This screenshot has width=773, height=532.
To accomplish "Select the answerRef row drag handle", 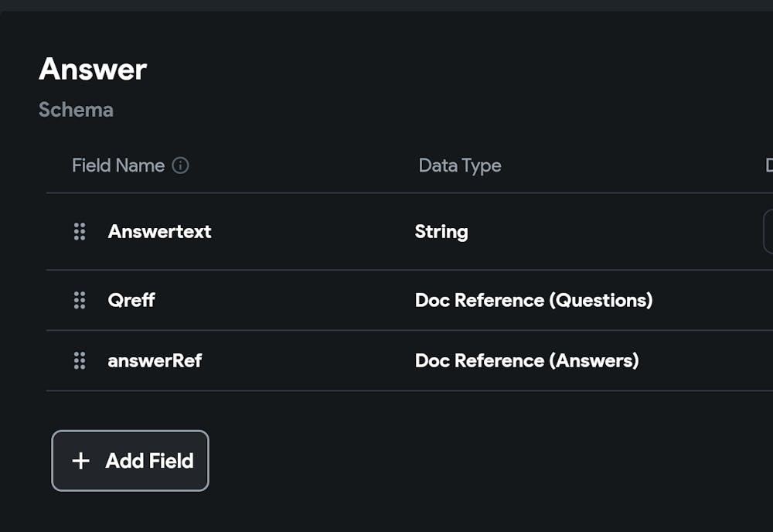I will 80,360.
